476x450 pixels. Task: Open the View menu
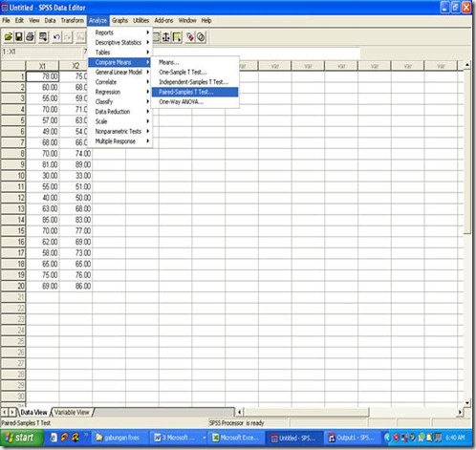[34, 21]
